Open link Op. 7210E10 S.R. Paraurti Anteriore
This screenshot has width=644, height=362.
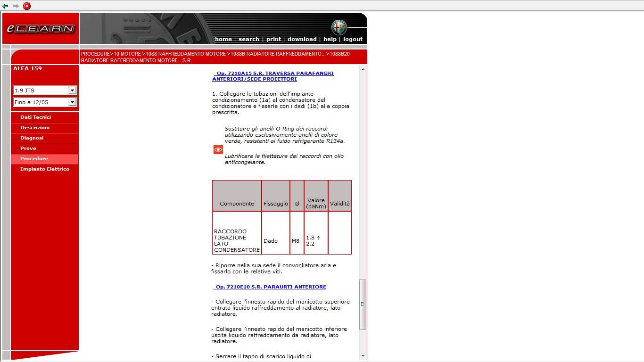[x=269, y=287]
